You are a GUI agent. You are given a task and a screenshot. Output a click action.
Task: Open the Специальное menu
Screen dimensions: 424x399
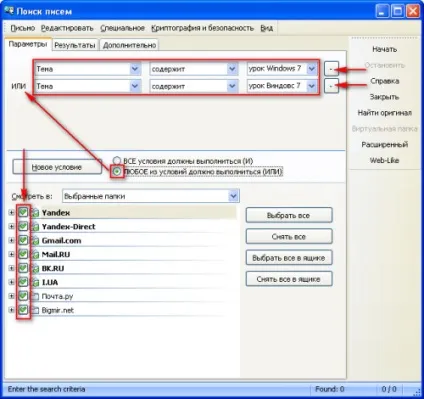coord(122,28)
